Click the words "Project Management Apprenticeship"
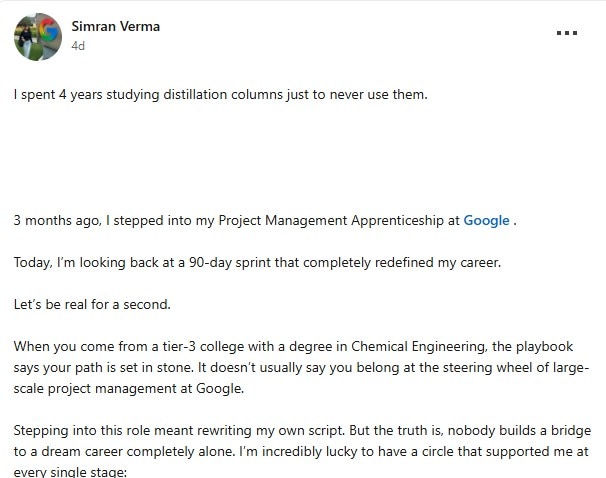Image resolution: width=606 pixels, height=478 pixels. 331,220
